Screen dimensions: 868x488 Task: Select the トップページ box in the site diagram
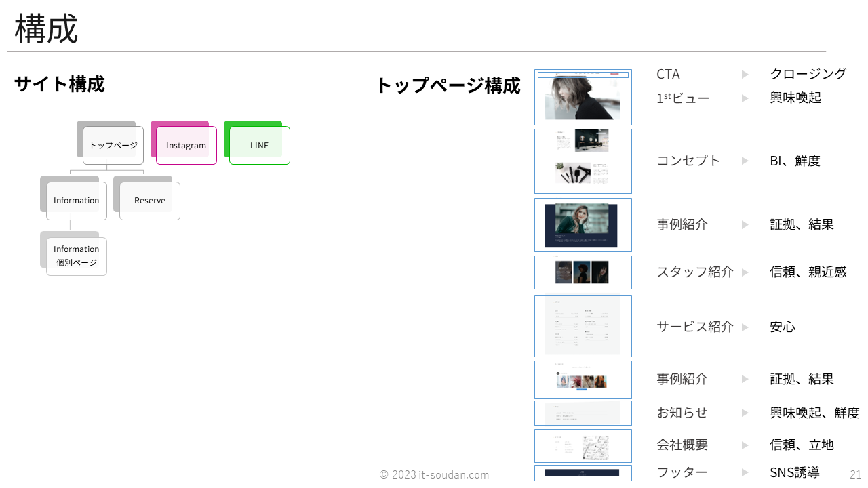(113, 145)
